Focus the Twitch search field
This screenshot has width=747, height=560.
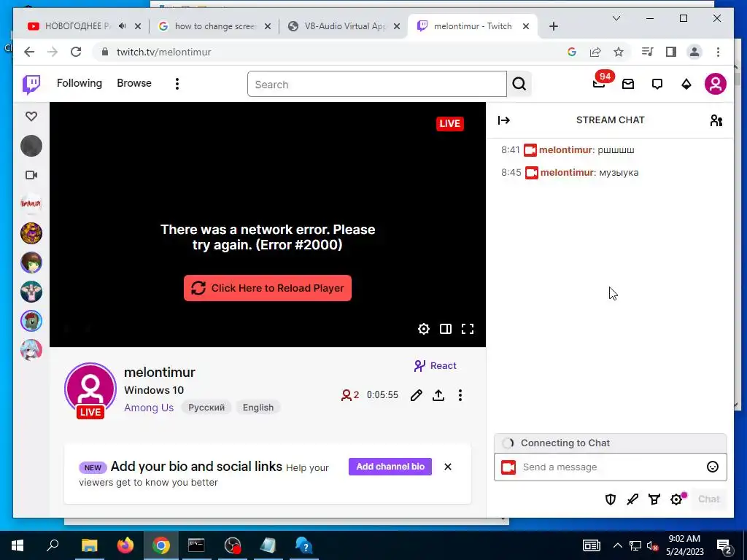click(377, 85)
